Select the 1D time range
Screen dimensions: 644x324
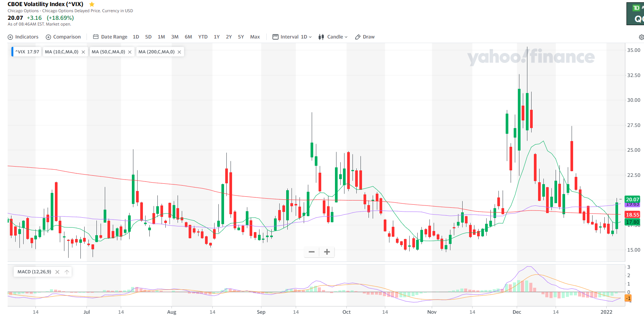pyautogui.click(x=136, y=37)
